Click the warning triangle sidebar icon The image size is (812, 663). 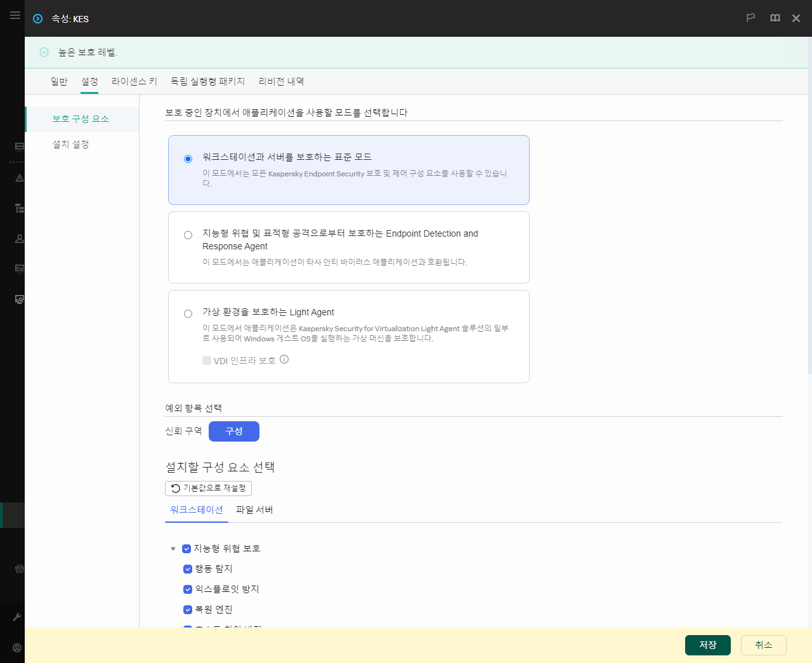click(19, 178)
